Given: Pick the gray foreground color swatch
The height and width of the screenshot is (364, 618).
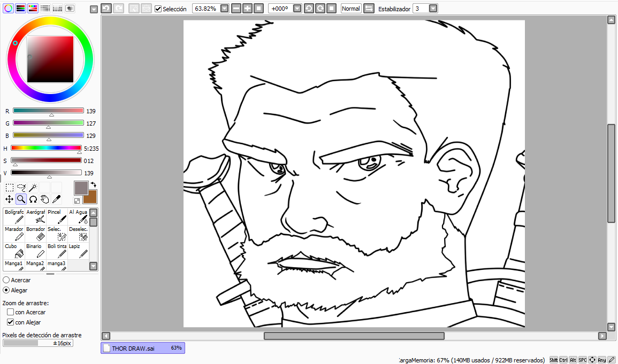Looking at the screenshot, I should 81,188.
